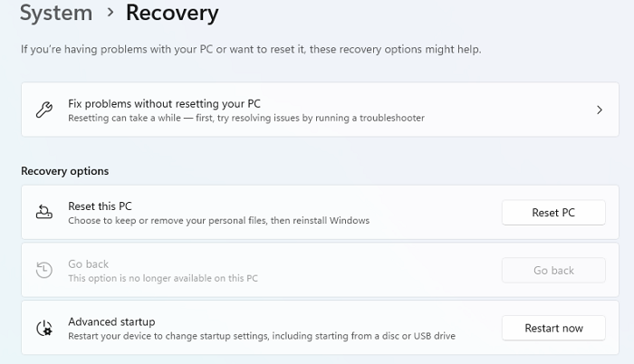Click the Recovery options section header

pyautogui.click(x=64, y=171)
